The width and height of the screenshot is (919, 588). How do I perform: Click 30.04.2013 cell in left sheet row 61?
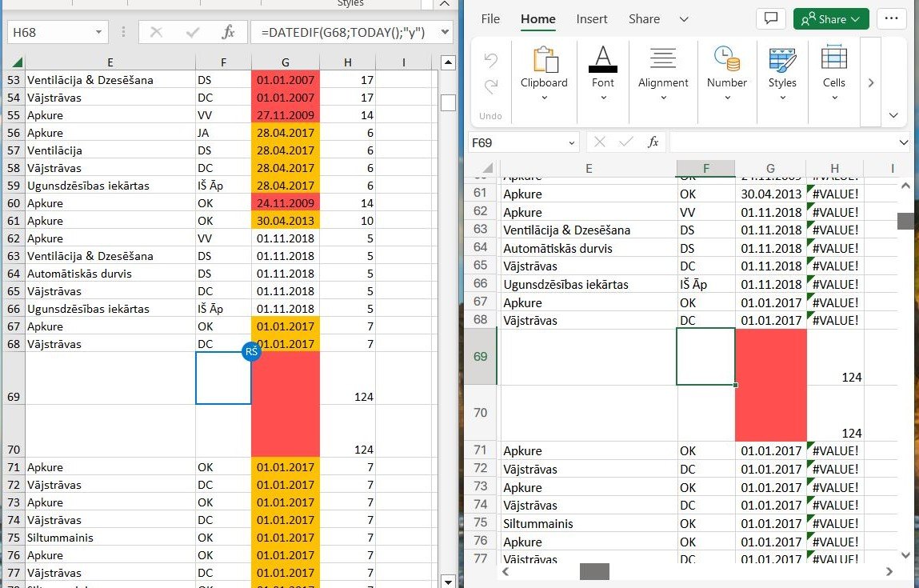click(286, 221)
